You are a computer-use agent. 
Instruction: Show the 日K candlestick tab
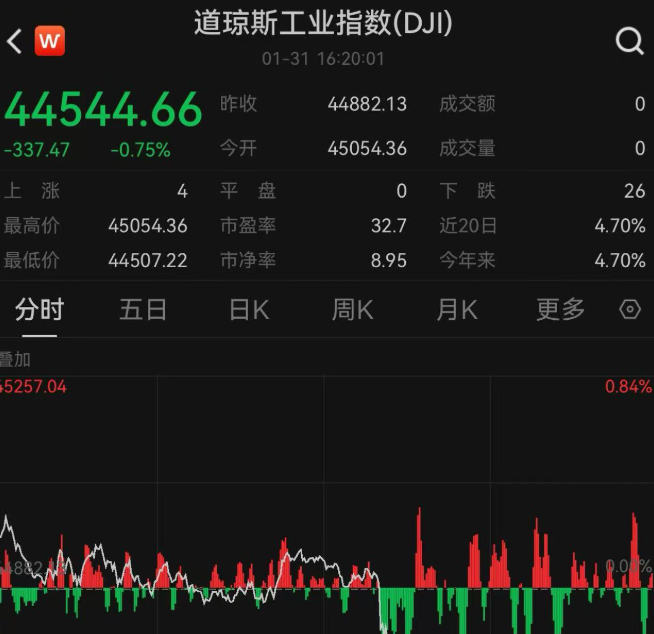(248, 310)
